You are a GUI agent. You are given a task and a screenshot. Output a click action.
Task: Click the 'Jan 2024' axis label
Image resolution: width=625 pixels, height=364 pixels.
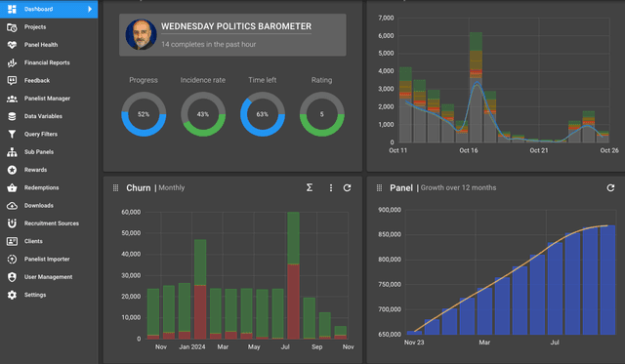click(x=191, y=346)
